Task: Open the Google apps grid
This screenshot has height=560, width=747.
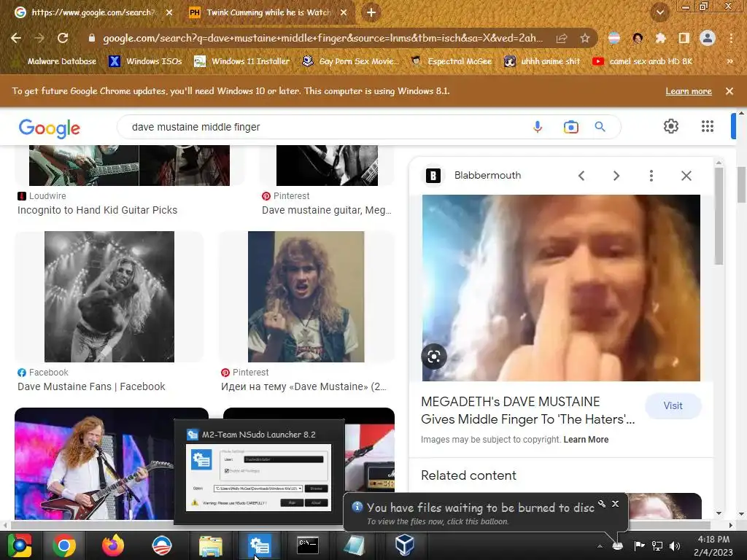Action: (x=708, y=126)
